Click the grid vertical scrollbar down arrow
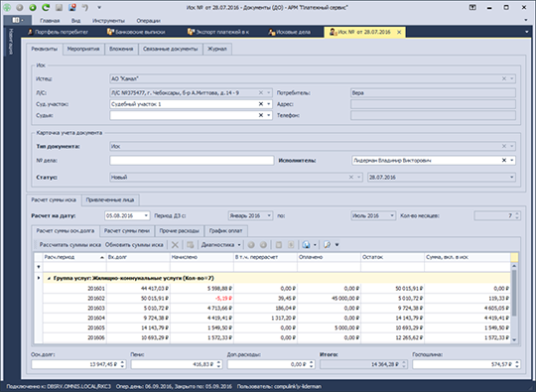This screenshot has width=536, height=392. pyautogui.click(x=514, y=339)
